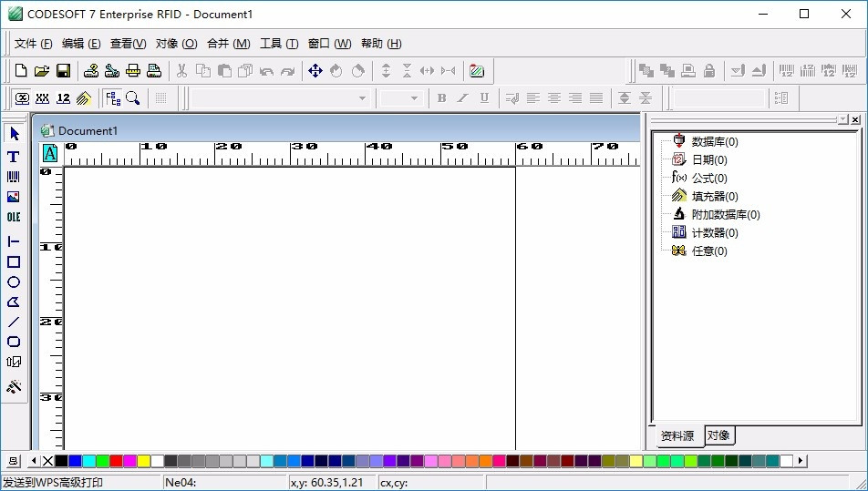Image resolution: width=868 pixels, height=491 pixels.
Task: Open the 查看(V) menu
Action: (x=128, y=44)
